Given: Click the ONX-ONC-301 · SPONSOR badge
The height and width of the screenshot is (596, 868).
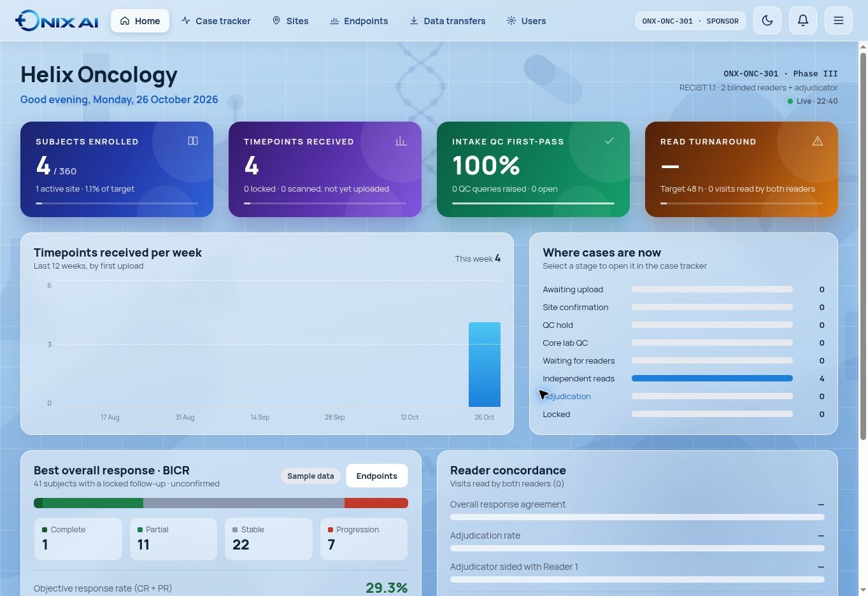Looking at the screenshot, I should tap(690, 21).
